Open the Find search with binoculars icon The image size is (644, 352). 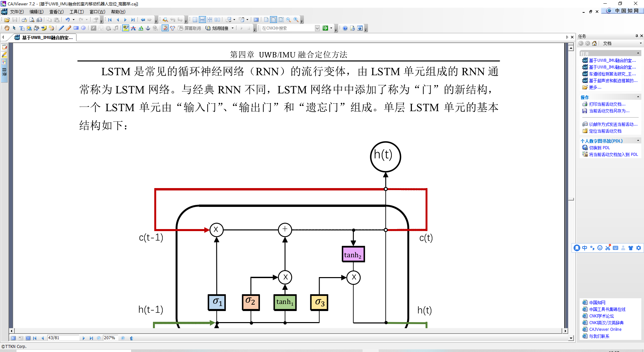165,19
